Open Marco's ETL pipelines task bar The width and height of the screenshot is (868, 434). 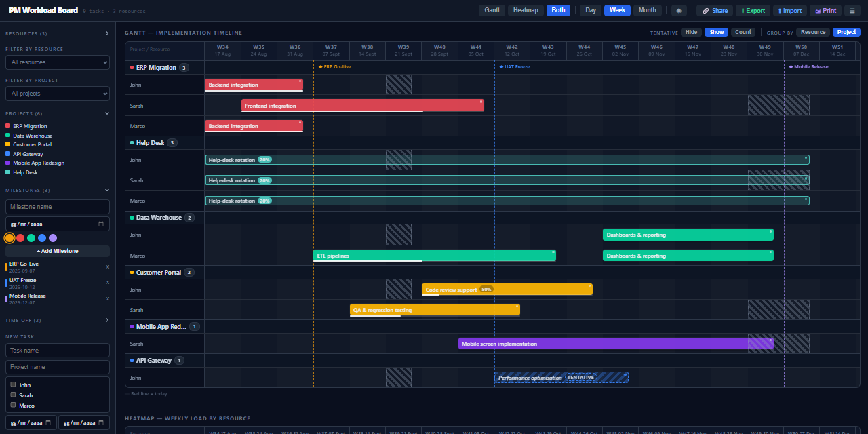435,256
